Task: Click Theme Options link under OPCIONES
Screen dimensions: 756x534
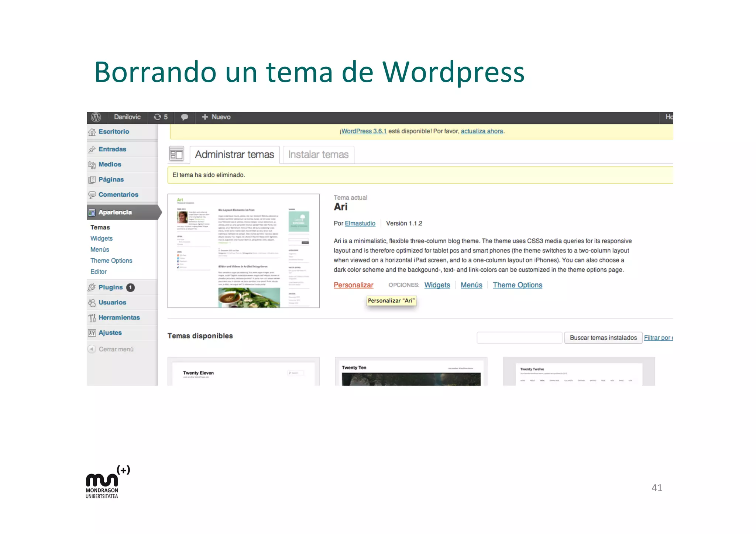Action: point(517,285)
